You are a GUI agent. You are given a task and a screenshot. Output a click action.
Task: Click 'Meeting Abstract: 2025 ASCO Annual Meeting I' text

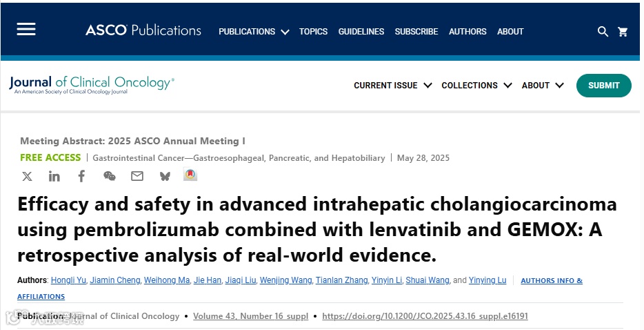coord(132,141)
